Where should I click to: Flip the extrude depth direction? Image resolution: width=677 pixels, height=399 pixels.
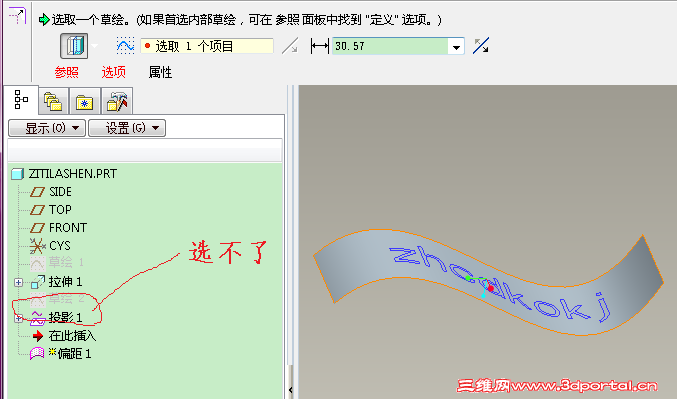[481, 46]
